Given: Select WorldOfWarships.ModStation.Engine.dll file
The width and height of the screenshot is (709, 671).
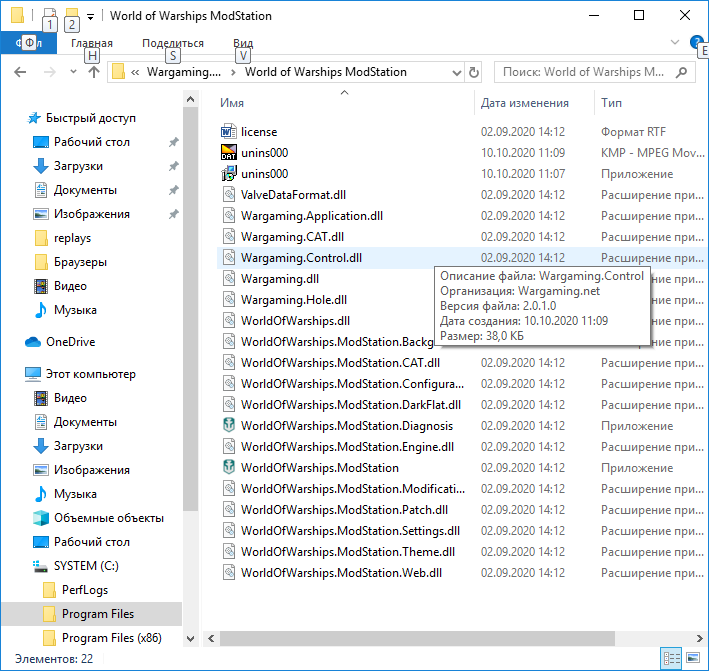Looking at the screenshot, I should pyautogui.click(x=347, y=447).
